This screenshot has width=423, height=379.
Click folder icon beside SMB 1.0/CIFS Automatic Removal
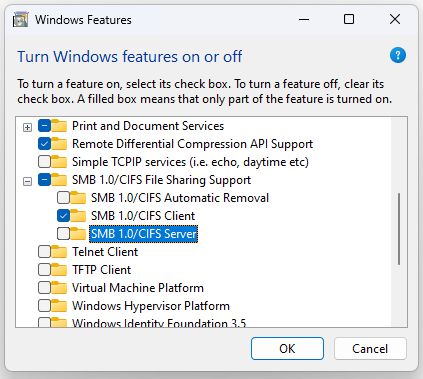click(78, 198)
